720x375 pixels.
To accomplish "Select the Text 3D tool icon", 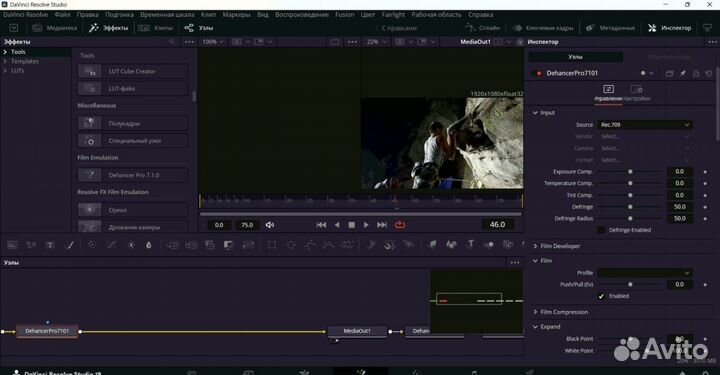I will pyautogui.click(x=470, y=245).
